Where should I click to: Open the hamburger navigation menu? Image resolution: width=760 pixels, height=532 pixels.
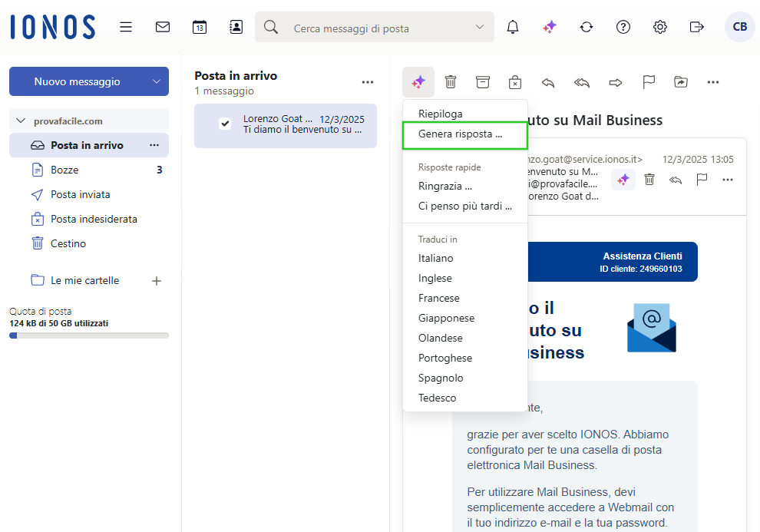point(126,27)
